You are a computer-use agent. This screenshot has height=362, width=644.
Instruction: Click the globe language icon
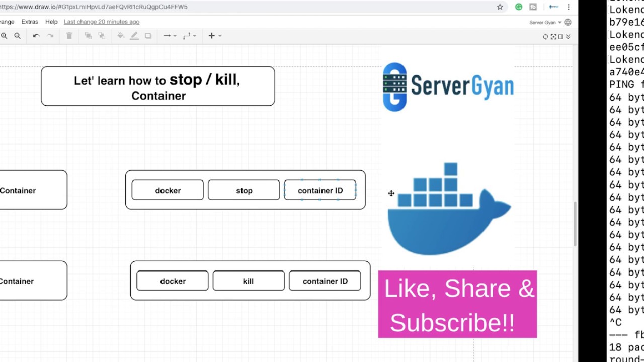pyautogui.click(x=568, y=22)
